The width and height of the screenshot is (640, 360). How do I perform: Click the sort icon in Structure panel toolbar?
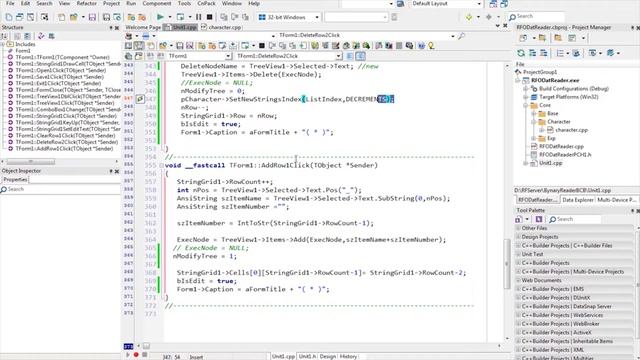(x=4, y=36)
